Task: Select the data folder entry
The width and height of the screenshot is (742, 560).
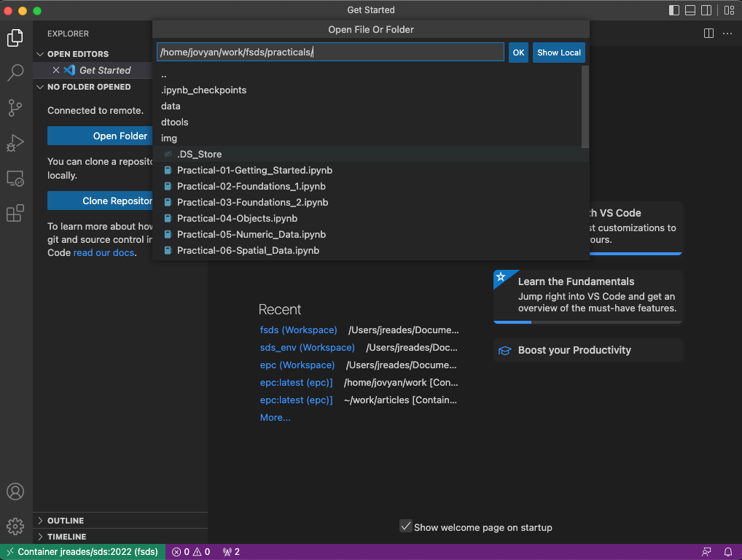Action: (x=367, y=106)
